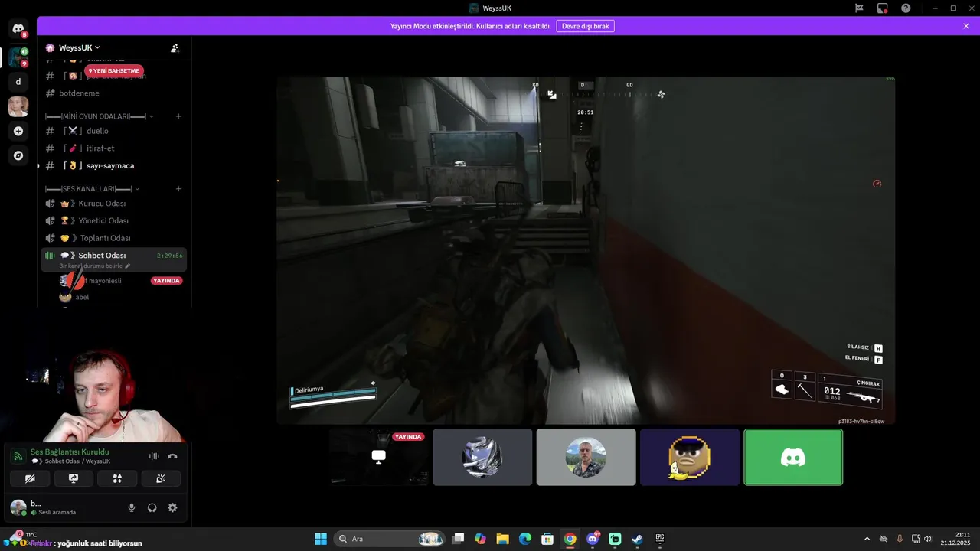The image size is (980, 551).
Task: Select the man-outdoors avatar participant tile
Action: pos(586,457)
